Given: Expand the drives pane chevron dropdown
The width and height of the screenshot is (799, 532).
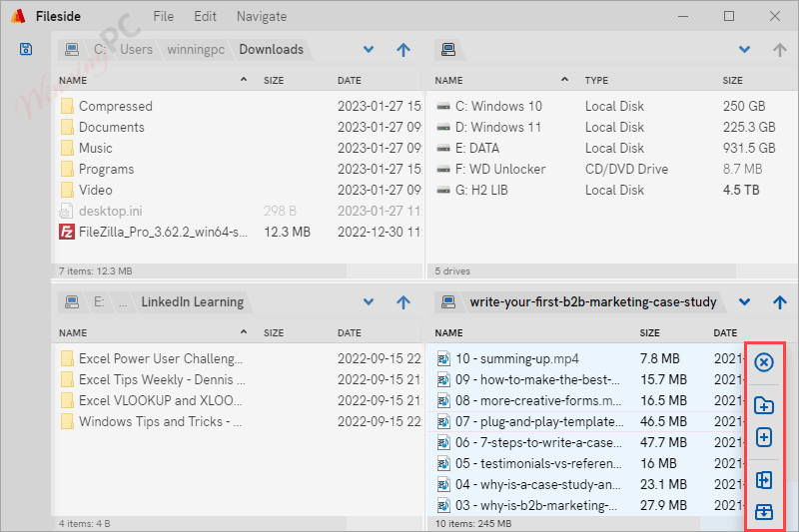Looking at the screenshot, I should (x=744, y=49).
